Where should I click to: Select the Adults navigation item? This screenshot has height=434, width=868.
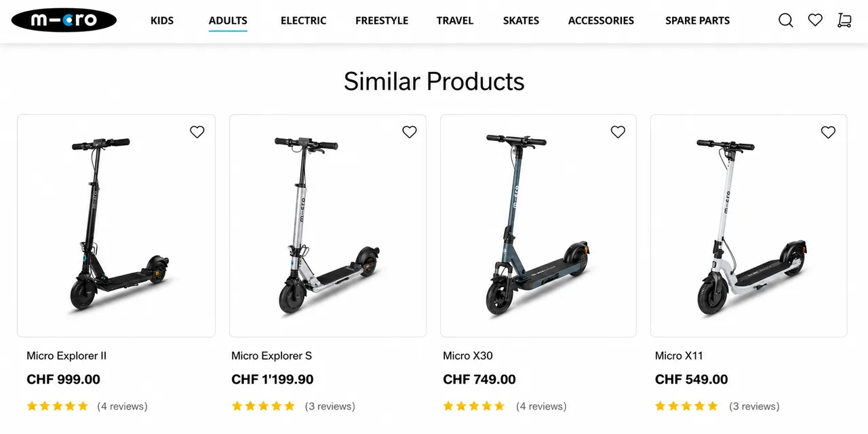click(228, 20)
